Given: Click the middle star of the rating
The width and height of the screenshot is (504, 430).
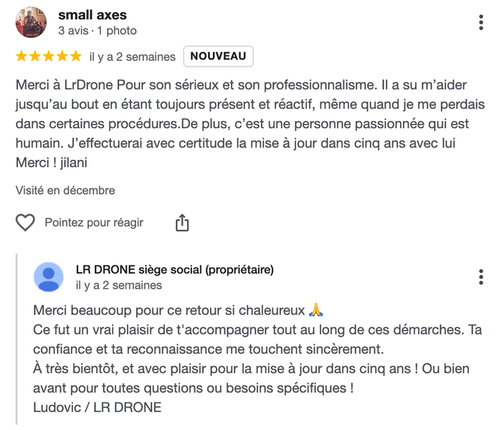Looking at the screenshot, I should [x=49, y=57].
